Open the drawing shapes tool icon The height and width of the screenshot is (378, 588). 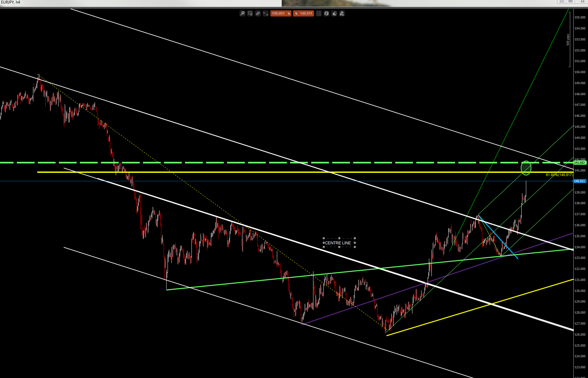pos(342,14)
